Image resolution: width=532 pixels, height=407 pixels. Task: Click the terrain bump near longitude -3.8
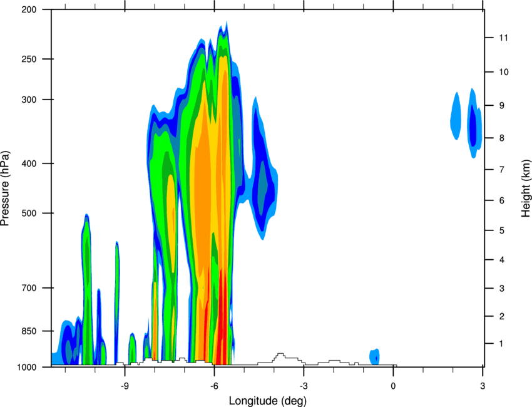tap(280, 358)
